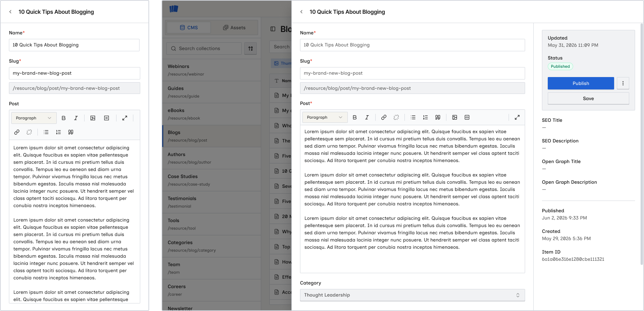Toggle italic in the wide editor toolbar

(367, 117)
